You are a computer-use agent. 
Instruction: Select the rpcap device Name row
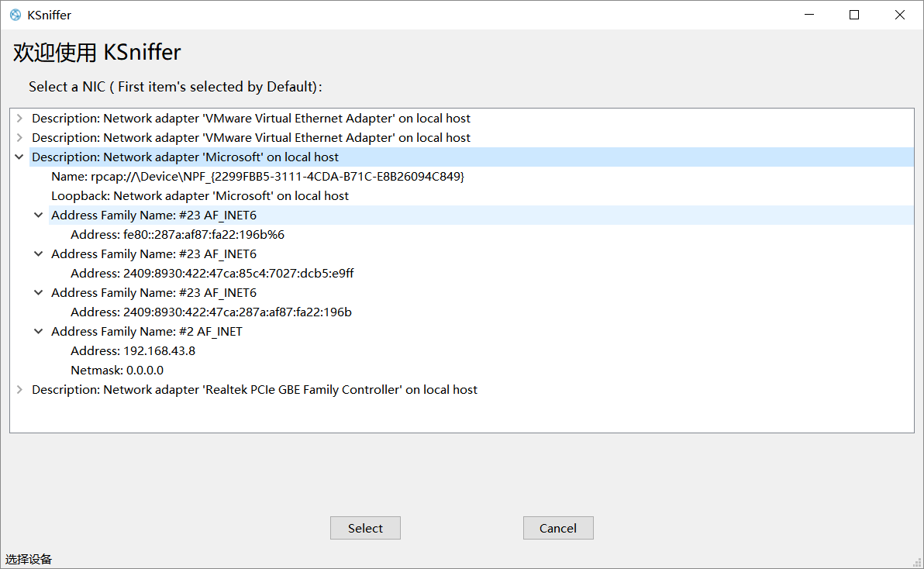coord(257,177)
